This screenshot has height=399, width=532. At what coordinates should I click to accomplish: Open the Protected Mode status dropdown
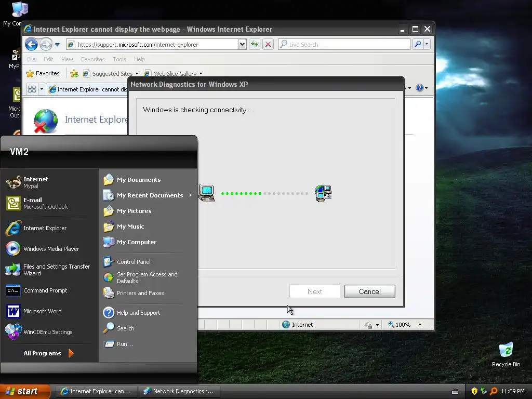tap(377, 325)
